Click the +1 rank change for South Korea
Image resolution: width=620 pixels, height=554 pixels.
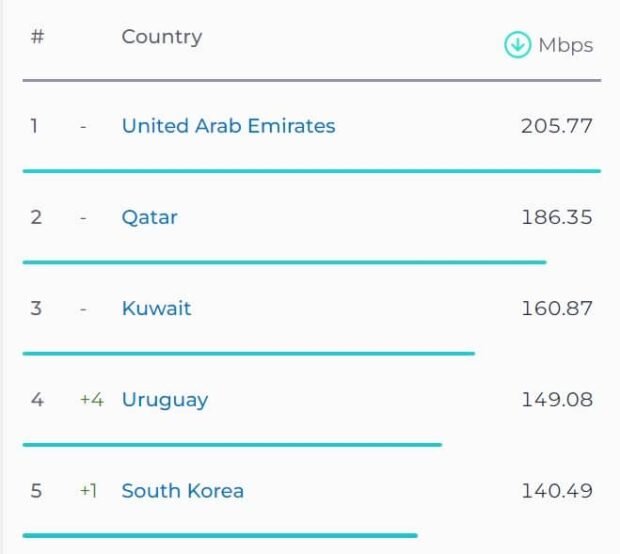pyautogui.click(x=88, y=491)
